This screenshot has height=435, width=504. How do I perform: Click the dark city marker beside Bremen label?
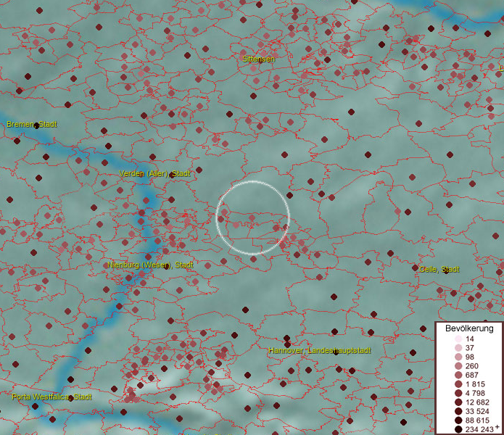[x=37, y=125]
